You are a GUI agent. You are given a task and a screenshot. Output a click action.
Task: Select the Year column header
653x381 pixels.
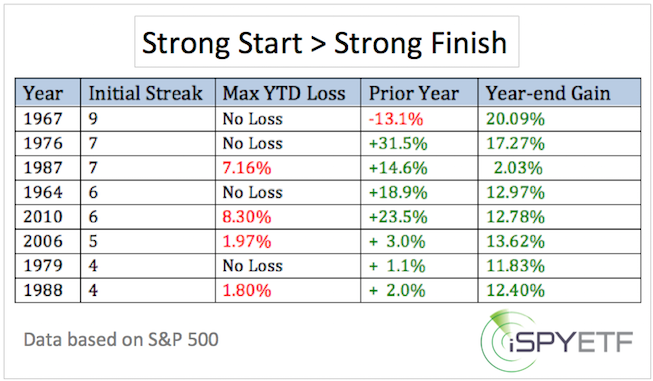pyautogui.click(x=43, y=93)
